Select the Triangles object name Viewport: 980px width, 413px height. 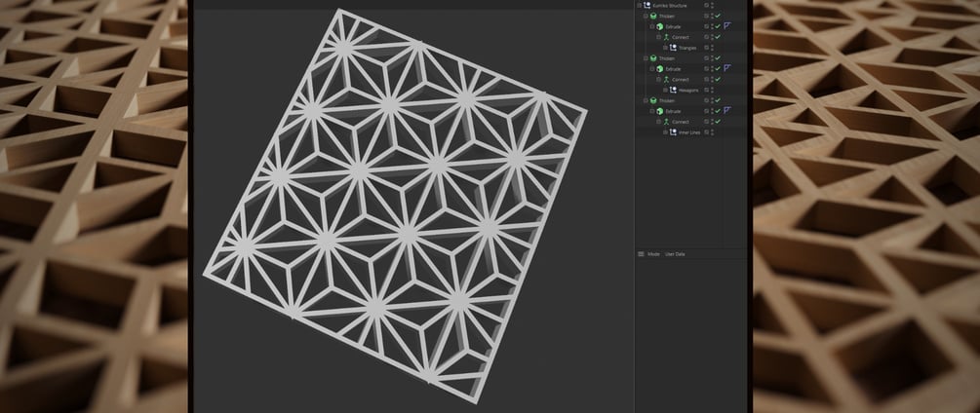[687, 48]
